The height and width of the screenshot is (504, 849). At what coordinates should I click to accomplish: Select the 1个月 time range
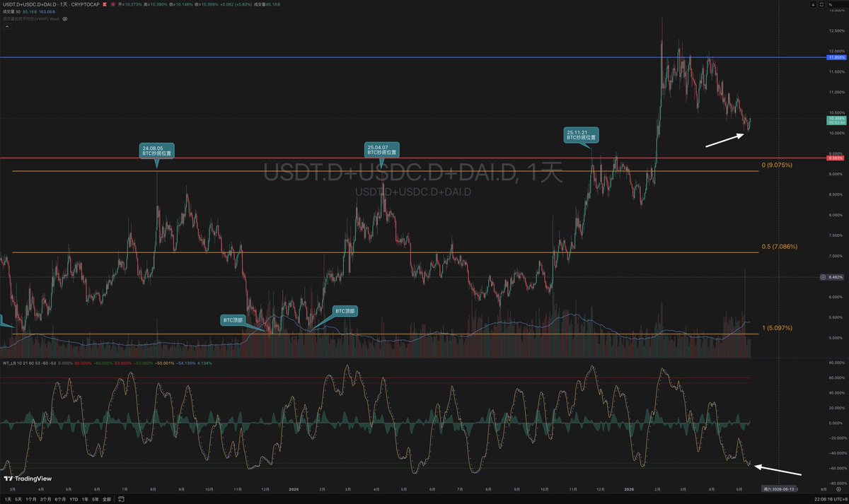coord(31,499)
